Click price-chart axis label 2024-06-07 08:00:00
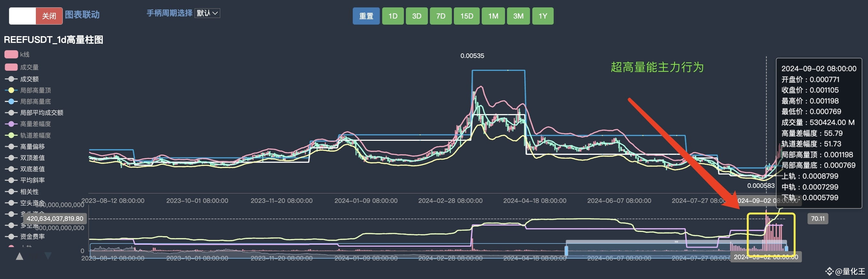The image size is (868, 279). (x=619, y=201)
